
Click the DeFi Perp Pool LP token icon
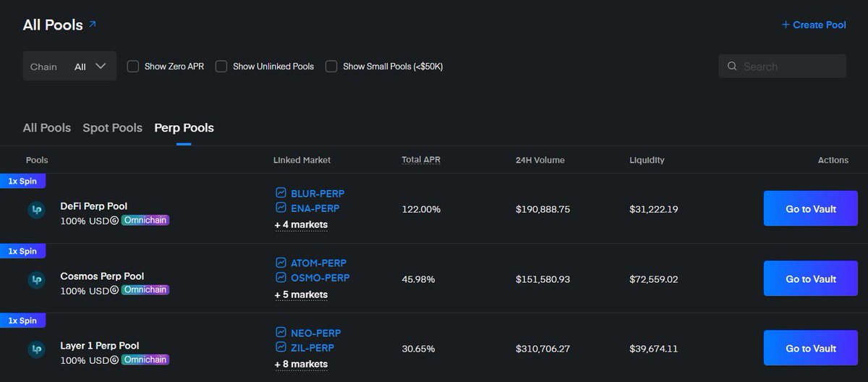(36, 210)
